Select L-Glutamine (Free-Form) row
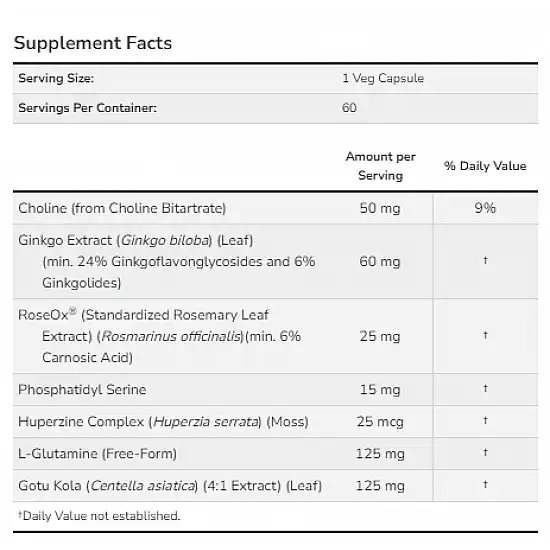The width and height of the screenshot is (550, 550). 275,454
